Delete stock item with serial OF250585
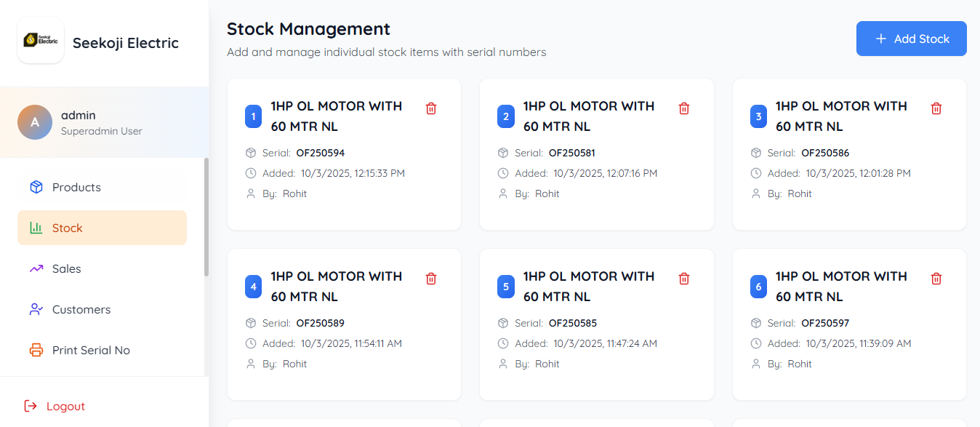This screenshot has height=427, width=980. [684, 279]
